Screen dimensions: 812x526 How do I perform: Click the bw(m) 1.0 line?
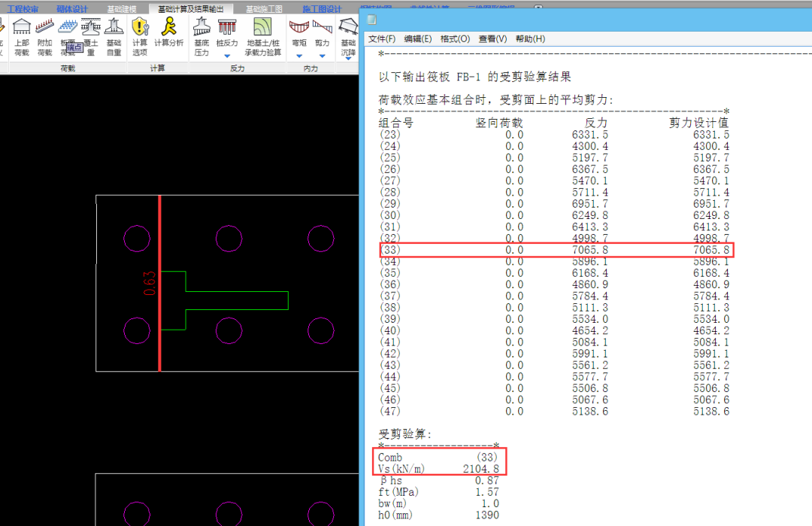tap(438, 503)
